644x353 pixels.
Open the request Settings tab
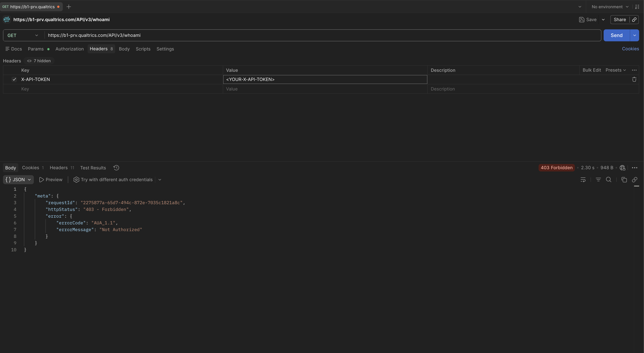(165, 49)
